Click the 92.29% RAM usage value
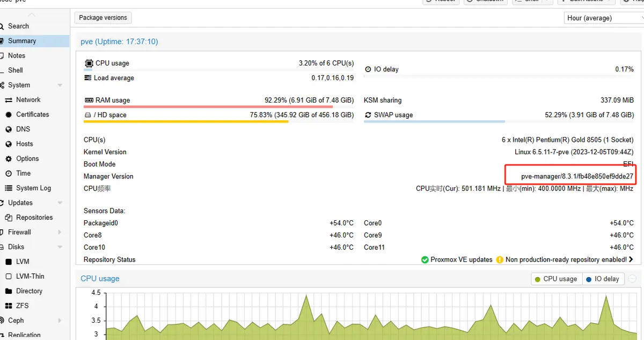Screen dimensions: 644x340 coord(309,100)
